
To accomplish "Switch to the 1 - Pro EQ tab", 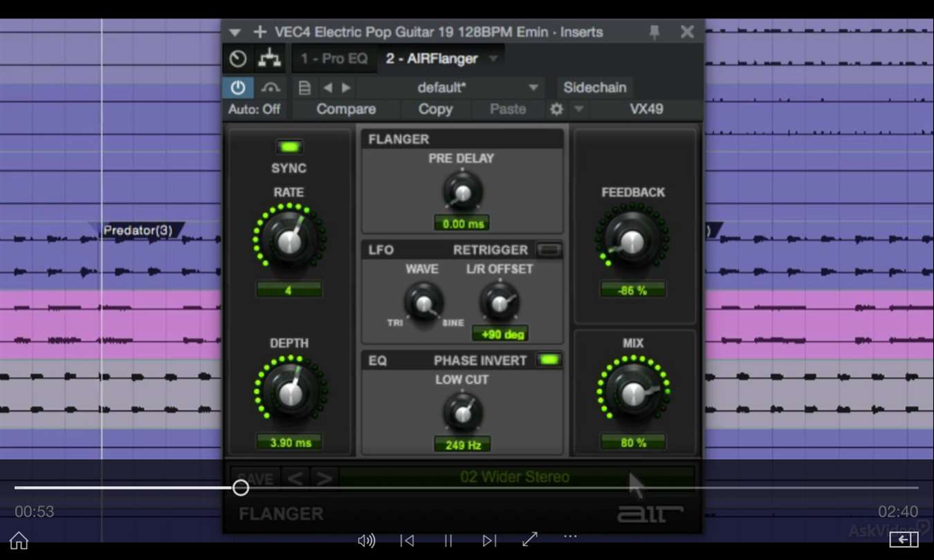I will (334, 59).
